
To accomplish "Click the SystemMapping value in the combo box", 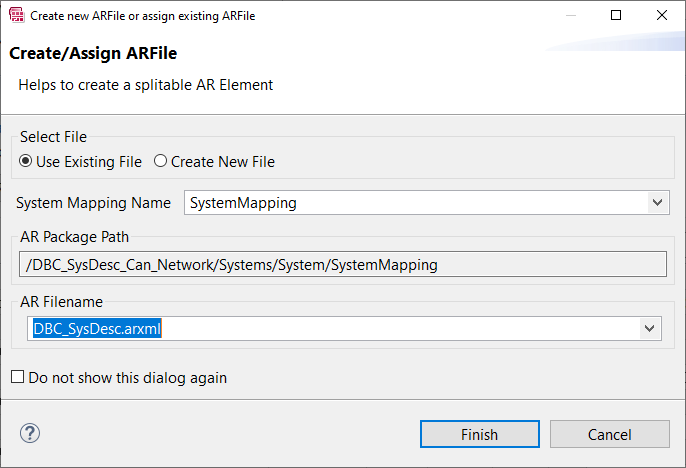I will (243, 203).
